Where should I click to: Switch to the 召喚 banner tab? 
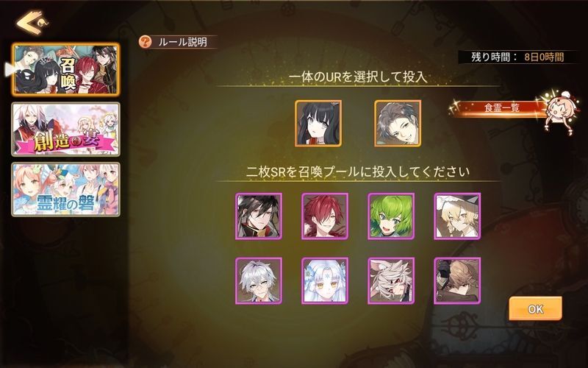click(x=66, y=69)
